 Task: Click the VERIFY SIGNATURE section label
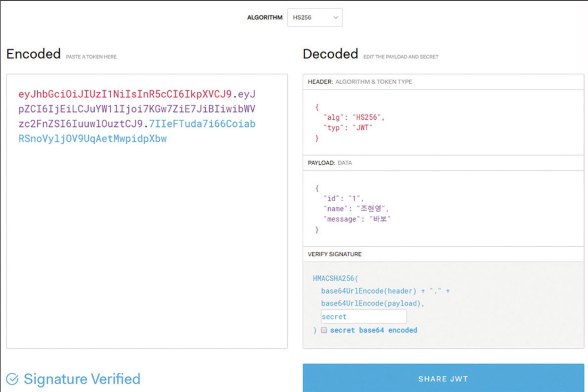click(334, 254)
